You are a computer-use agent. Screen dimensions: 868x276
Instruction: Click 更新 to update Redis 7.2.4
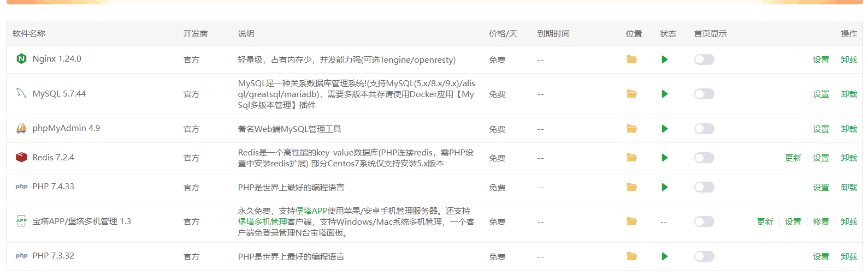click(793, 158)
